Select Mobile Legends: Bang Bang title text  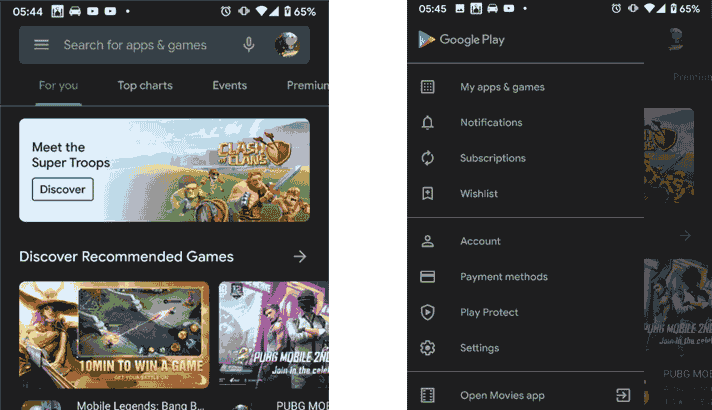tap(141, 405)
